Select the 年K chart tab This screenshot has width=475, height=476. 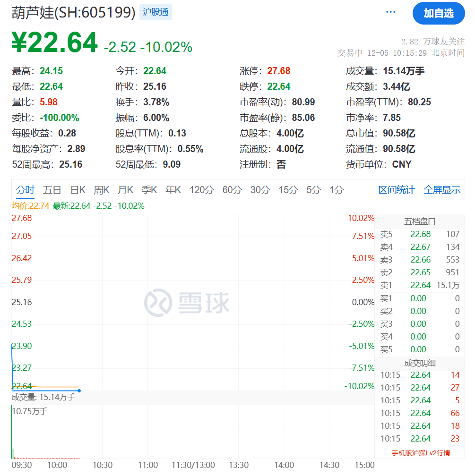173,190
